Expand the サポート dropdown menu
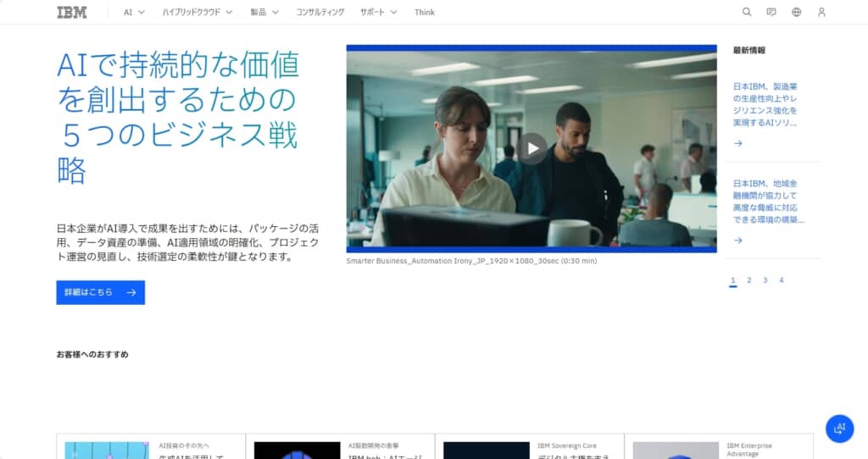Viewport: 868px width, 459px height. tap(378, 12)
